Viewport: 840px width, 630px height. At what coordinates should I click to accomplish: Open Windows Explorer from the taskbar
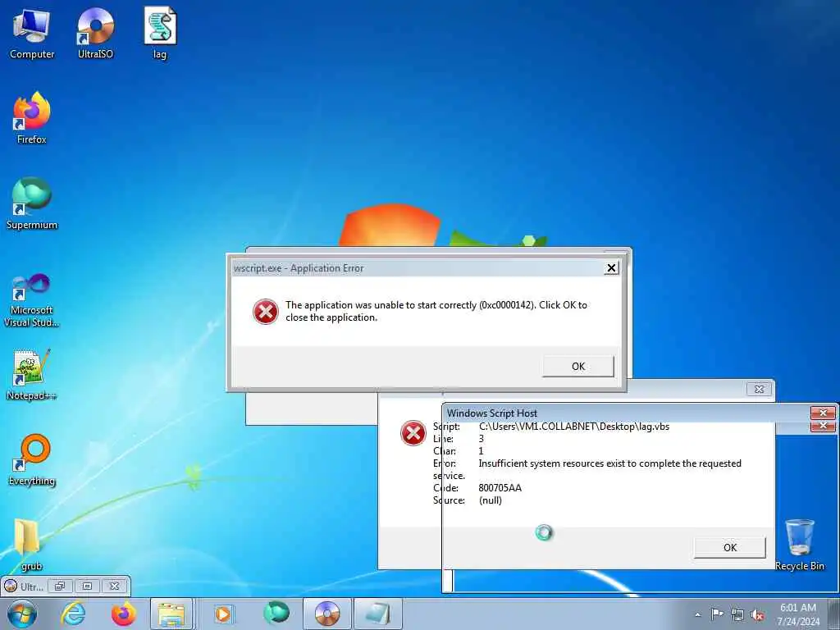coord(171,614)
